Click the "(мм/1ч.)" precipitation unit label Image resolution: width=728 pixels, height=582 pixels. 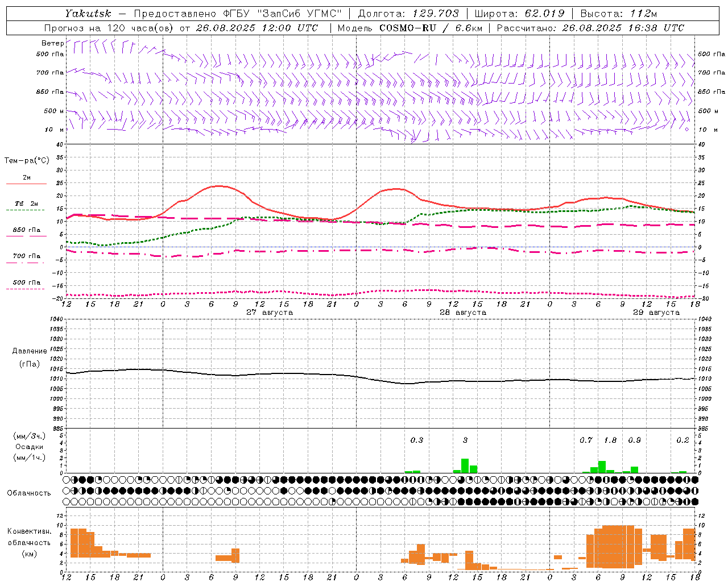tap(30, 458)
